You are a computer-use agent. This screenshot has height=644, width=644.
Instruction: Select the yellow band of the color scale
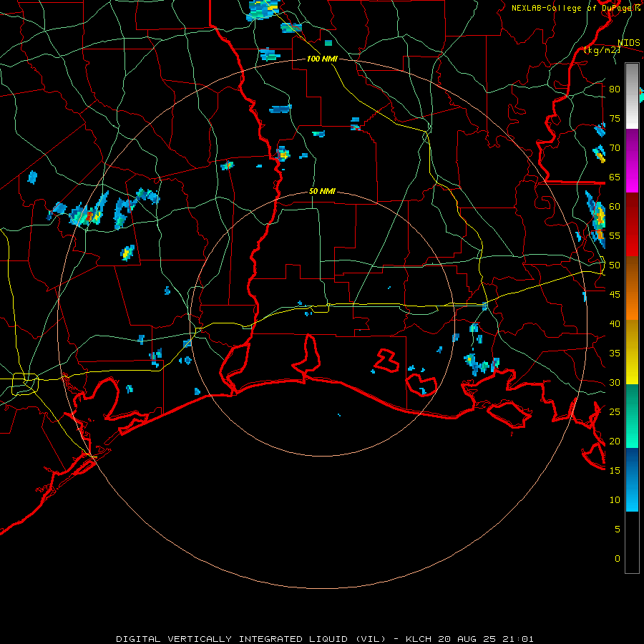pos(632,352)
